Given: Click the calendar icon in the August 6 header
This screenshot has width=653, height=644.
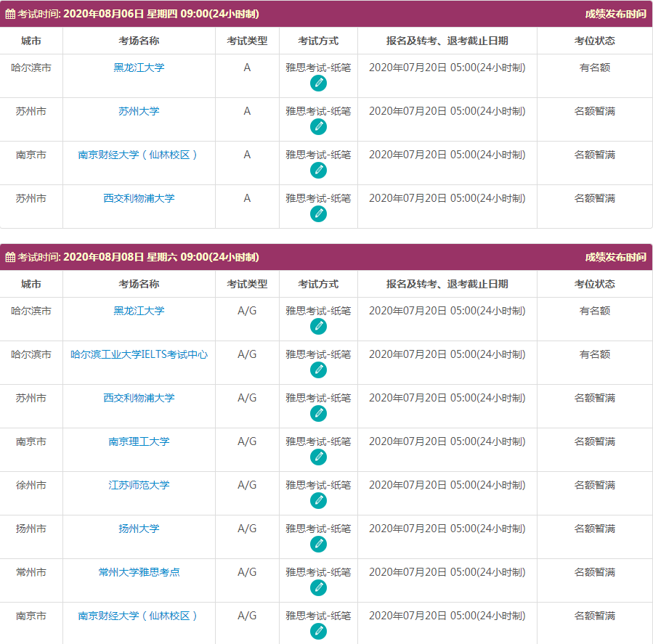Looking at the screenshot, I should coord(10,12).
